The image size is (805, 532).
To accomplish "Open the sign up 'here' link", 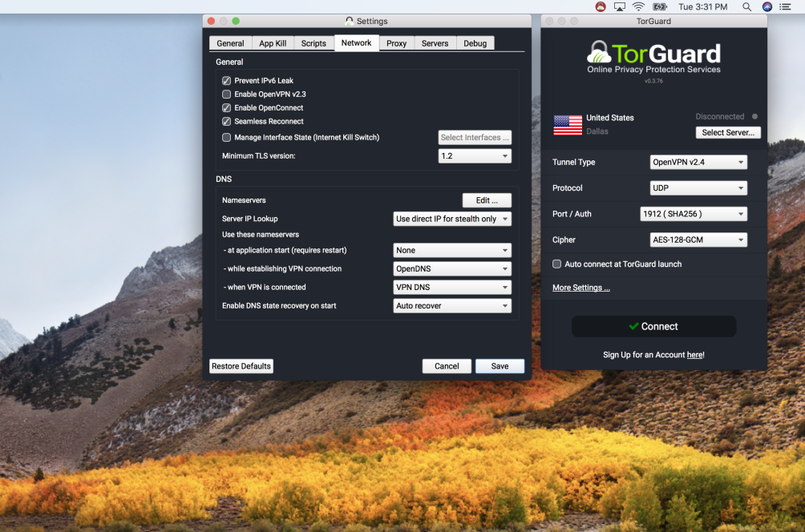I will click(x=694, y=354).
